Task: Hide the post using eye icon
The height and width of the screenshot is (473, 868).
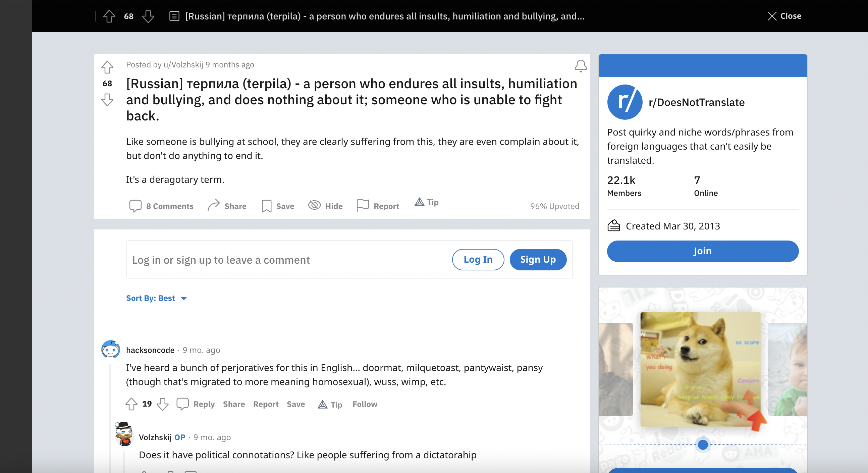Action: (x=325, y=206)
